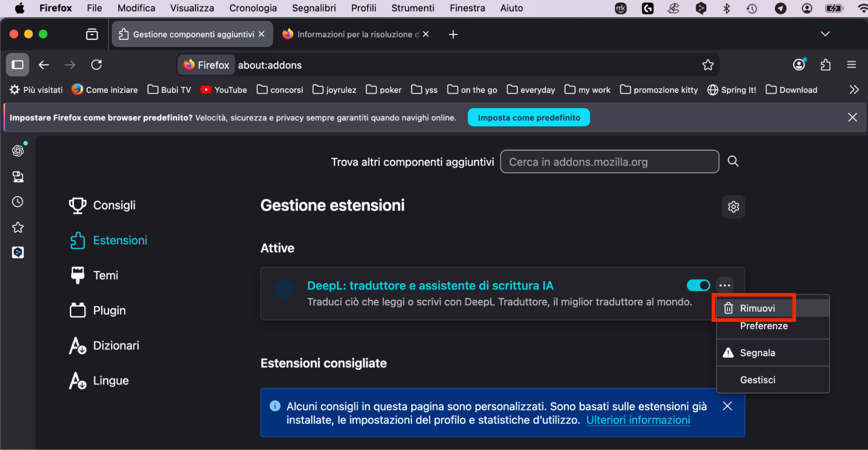Open the tab overview icon in title bar
Viewport: 868px width, 450px height.
(x=92, y=34)
